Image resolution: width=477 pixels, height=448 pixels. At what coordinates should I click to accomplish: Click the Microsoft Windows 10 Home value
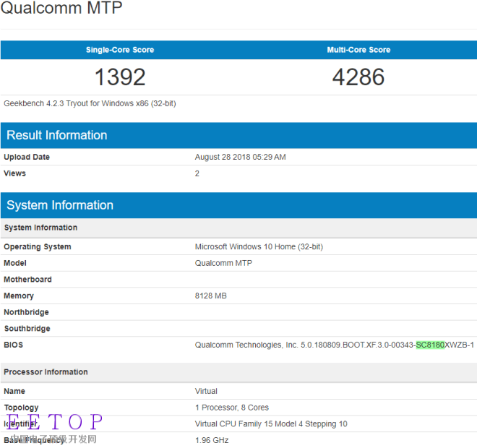pyautogui.click(x=259, y=246)
